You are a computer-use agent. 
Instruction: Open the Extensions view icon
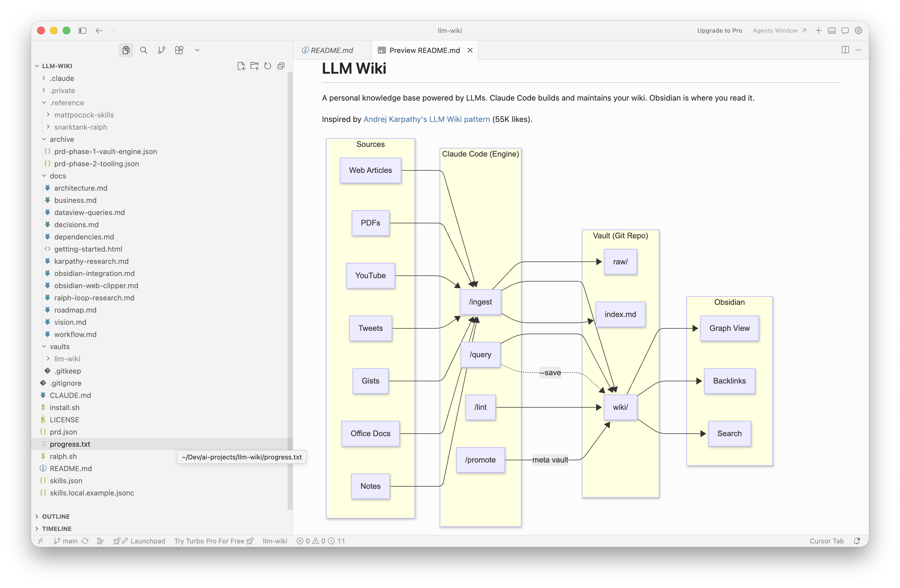pos(179,50)
